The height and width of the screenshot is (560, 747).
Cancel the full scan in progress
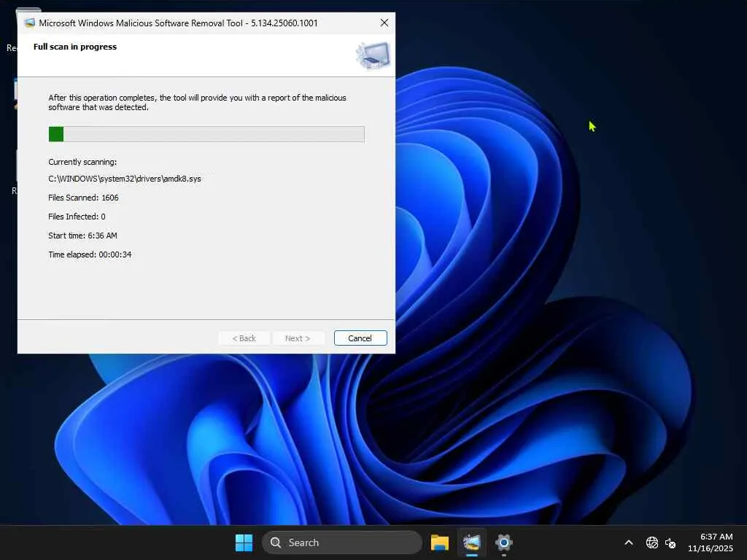[x=360, y=338]
